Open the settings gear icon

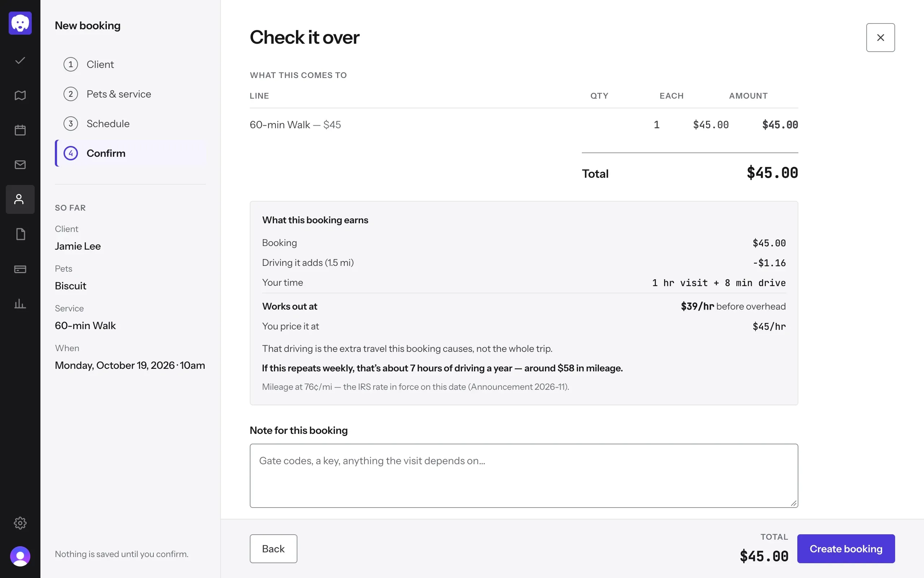[20, 523]
